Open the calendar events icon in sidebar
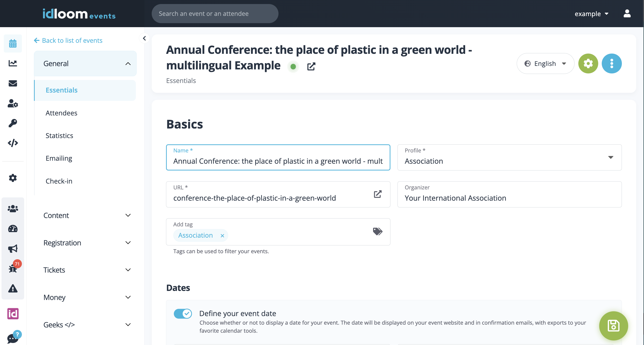This screenshot has width=644, height=345. pyautogui.click(x=13, y=44)
